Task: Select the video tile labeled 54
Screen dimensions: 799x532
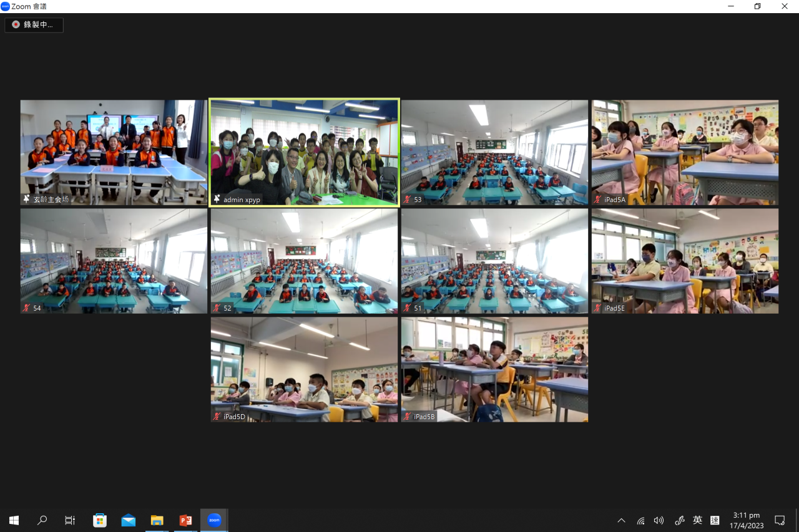Action: click(114, 261)
